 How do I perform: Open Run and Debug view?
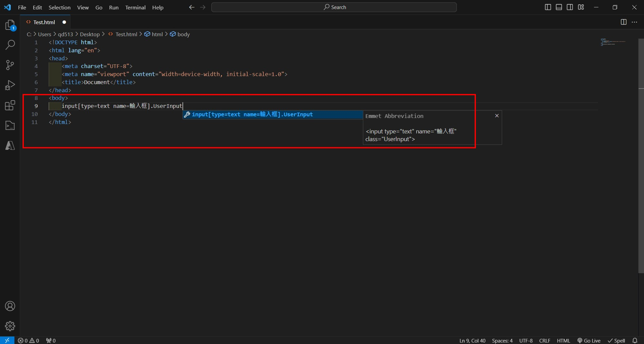pyautogui.click(x=10, y=85)
